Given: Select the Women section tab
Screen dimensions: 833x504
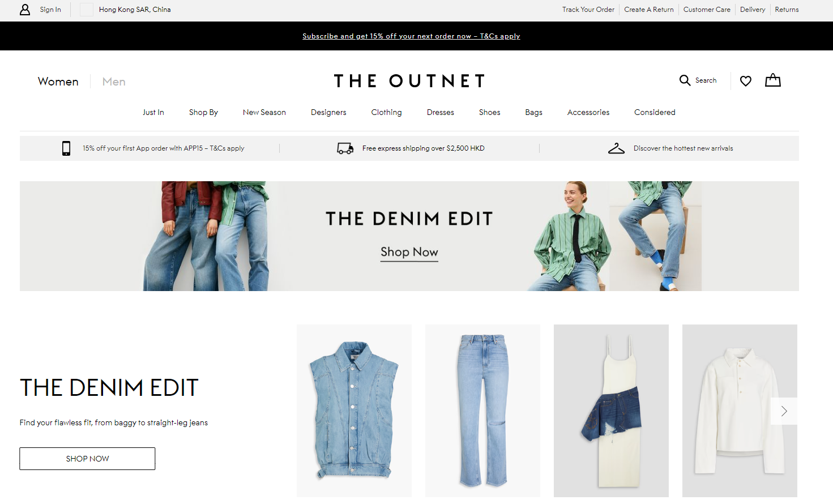Looking at the screenshot, I should point(58,82).
